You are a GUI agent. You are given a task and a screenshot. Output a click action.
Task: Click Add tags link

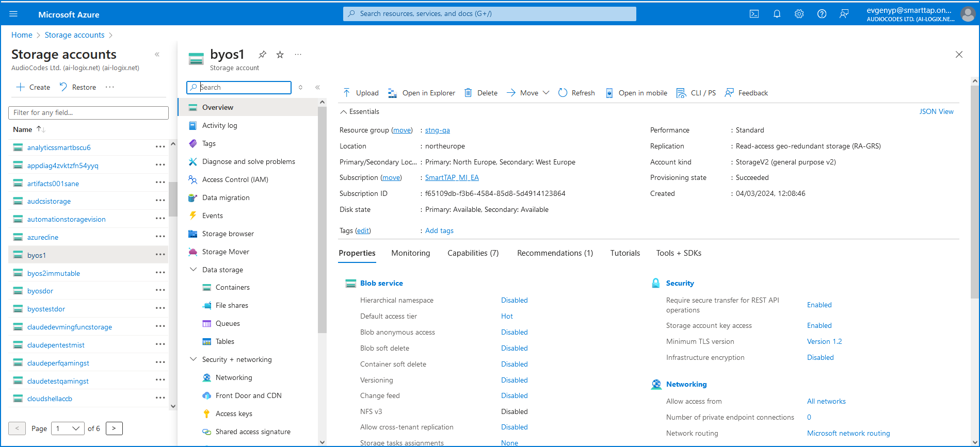point(439,231)
